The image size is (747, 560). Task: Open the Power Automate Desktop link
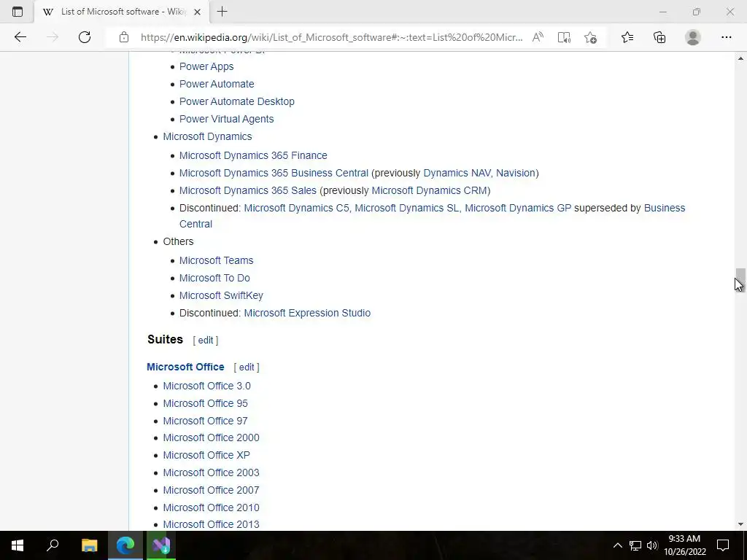tap(237, 101)
